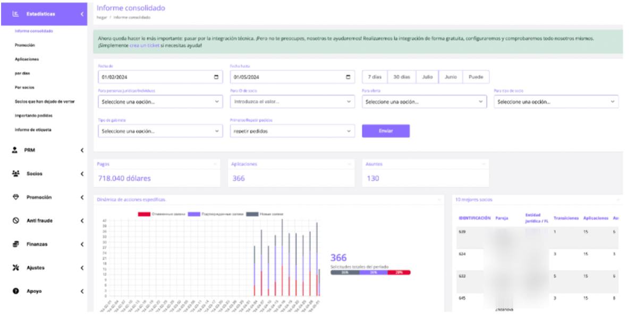Open 'Socios que han dejado de verter'

pyautogui.click(x=45, y=101)
